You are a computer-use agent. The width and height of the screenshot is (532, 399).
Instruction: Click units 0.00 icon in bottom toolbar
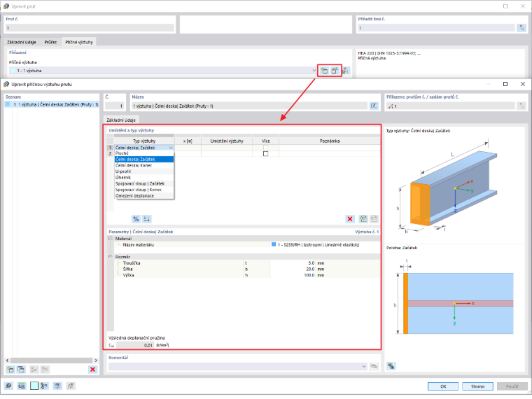tap(22, 386)
